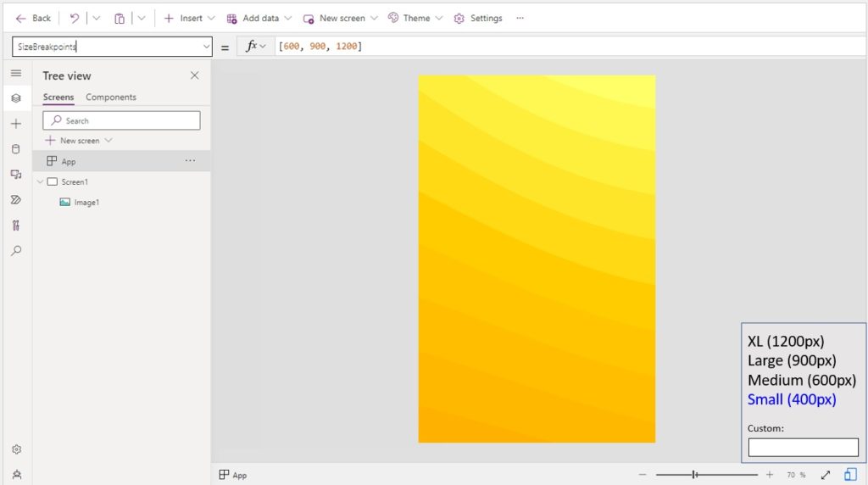Image resolution: width=868 pixels, height=485 pixels.
Task: Open the Theme menu
Action: [x=409, y=19]
